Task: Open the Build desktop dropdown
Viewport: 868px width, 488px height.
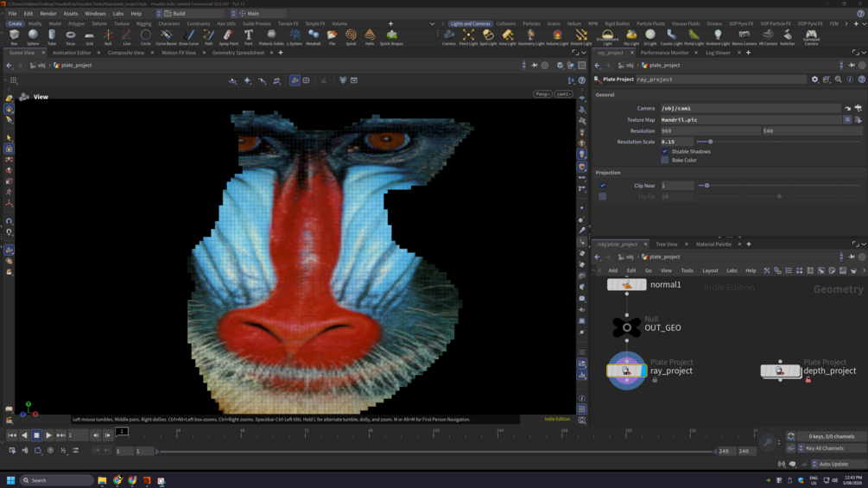Action: coord(189,13)
